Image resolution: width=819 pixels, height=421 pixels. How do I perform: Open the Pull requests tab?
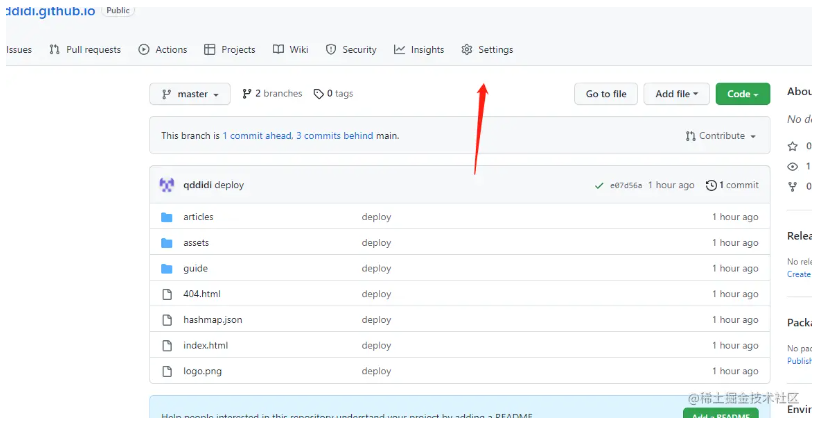85,50
